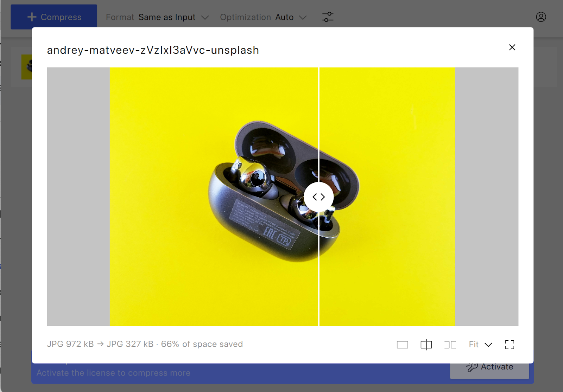
Task: Select side-by-side comparison view
Action: [x=450, y=345]
